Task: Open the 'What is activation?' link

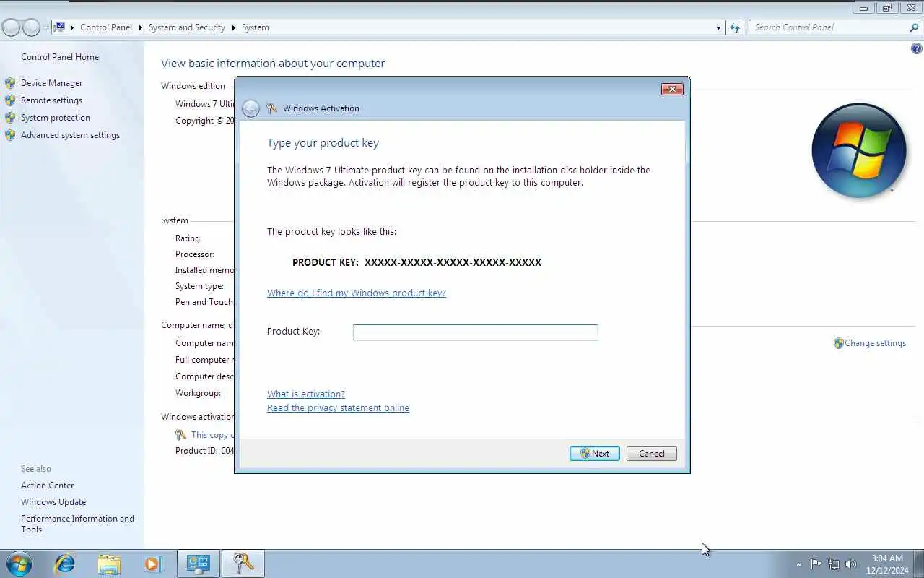Action: (x=306, y=394)
